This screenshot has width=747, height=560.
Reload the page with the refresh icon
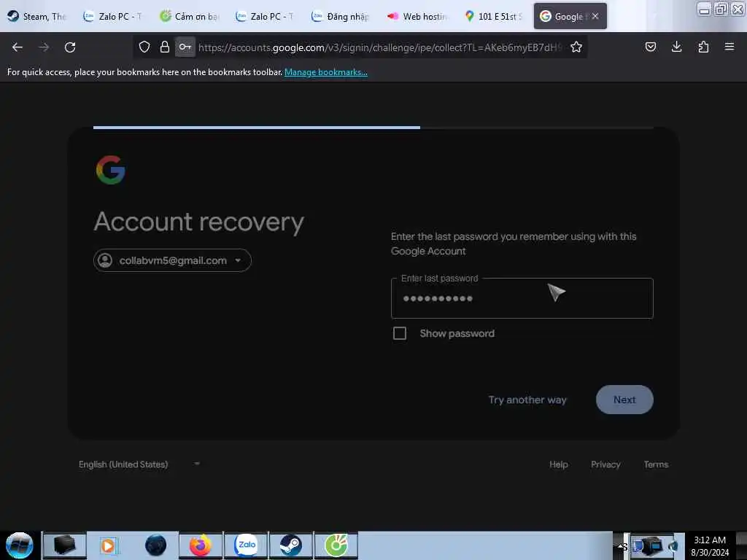click(x=70, y=47)
